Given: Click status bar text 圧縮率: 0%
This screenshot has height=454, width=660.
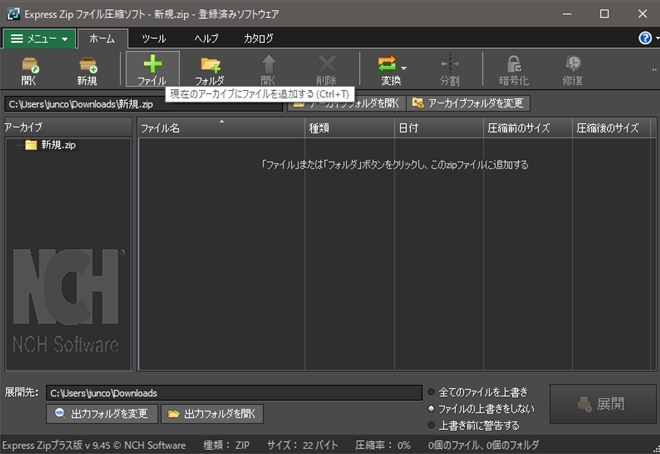Looking at the screenshot, I should click(x=383, y=445).
